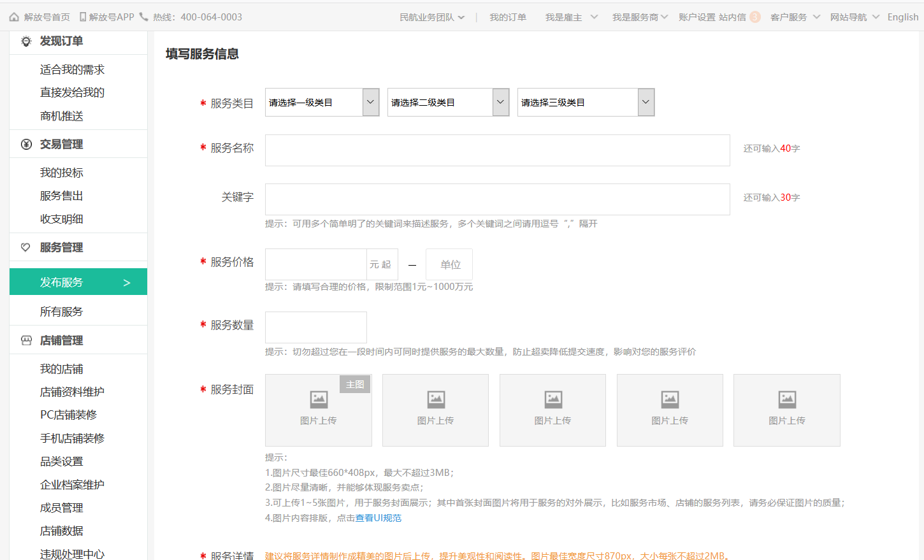Click the 店铺管理 shop icon
924x560 pixels.
coord(26,340)
